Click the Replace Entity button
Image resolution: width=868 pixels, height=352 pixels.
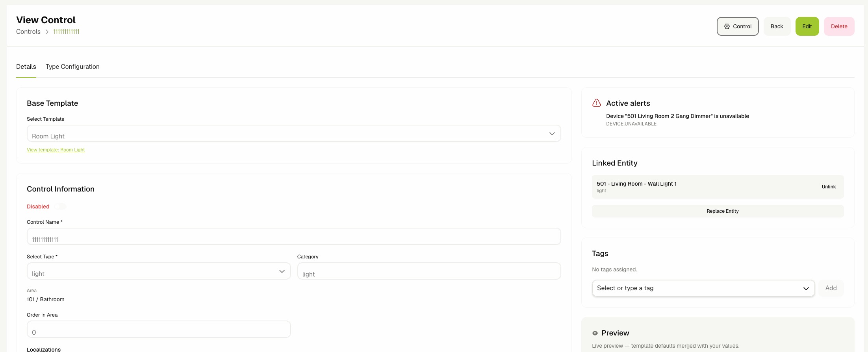coord(718,211)
